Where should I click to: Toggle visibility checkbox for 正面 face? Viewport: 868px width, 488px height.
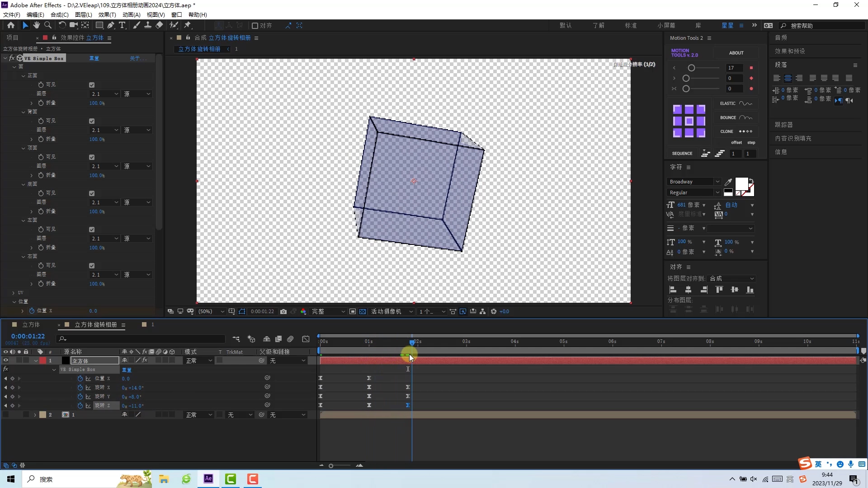[92, 84]
